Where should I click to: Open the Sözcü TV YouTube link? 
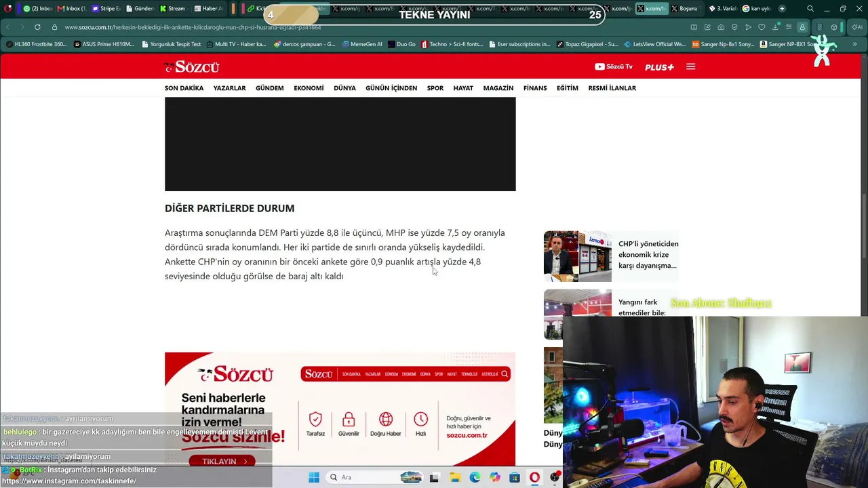613,66
